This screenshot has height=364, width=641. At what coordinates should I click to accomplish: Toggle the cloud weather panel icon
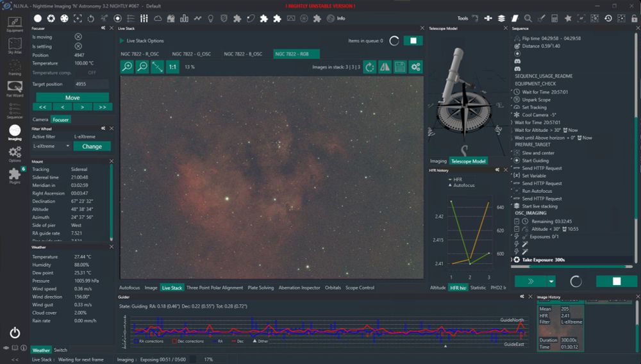[158, 19]
